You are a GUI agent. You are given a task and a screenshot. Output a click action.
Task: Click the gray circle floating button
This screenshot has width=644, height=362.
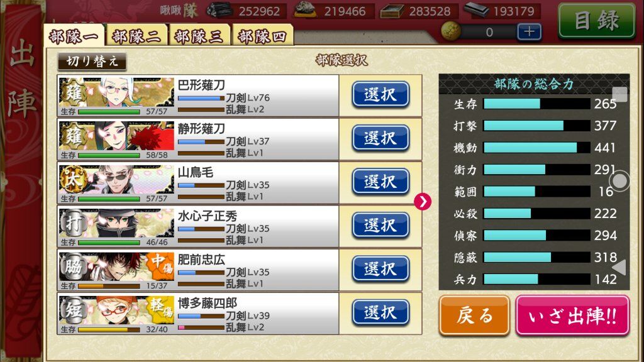(x=619, y=180)
